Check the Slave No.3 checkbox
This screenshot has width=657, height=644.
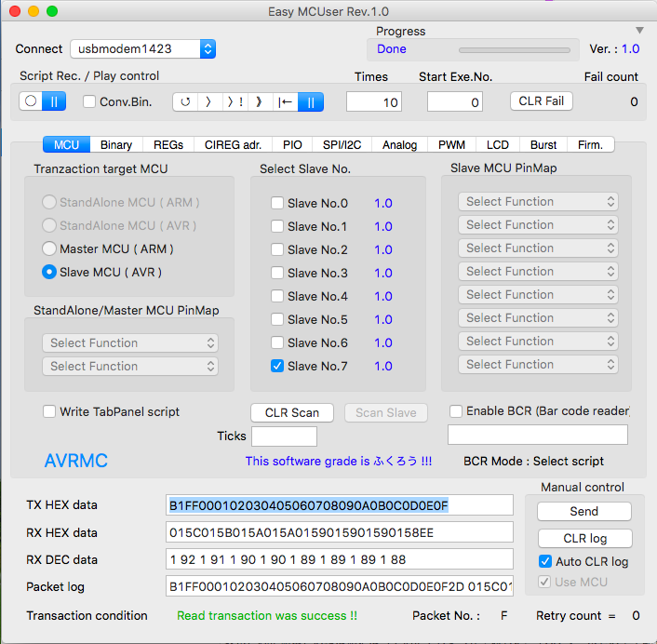pos(277,273)
